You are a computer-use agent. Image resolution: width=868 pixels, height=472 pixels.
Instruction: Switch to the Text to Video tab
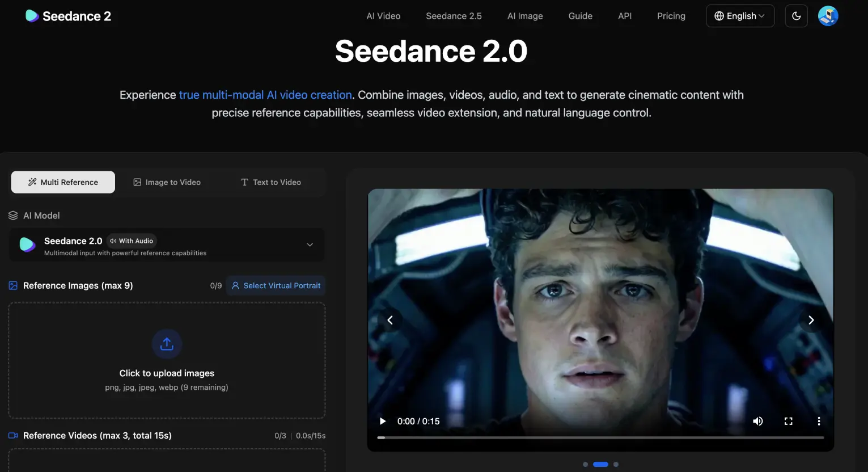[271, 182]
